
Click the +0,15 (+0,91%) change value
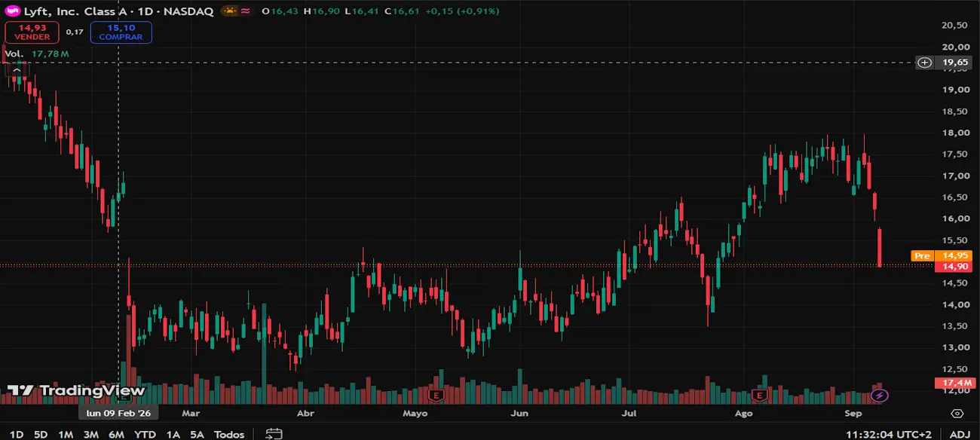point(462,11)
